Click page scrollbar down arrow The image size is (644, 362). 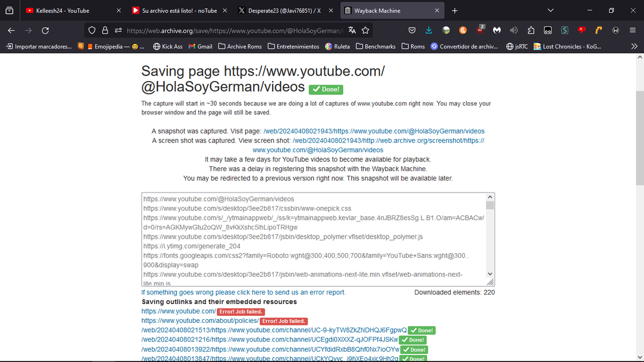pyautogui.click(x=640, y=357)
